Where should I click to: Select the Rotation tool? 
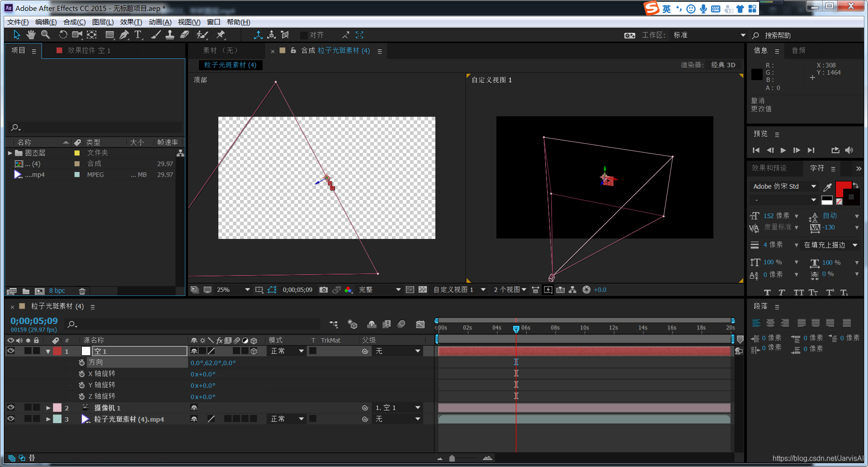tap(63, 35)
